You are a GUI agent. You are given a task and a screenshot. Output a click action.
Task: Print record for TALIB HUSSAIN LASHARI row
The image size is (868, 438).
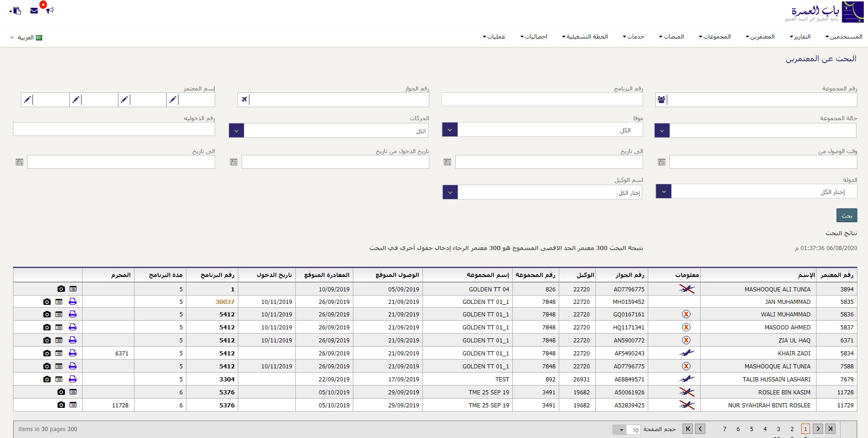[x=73, y=379]
